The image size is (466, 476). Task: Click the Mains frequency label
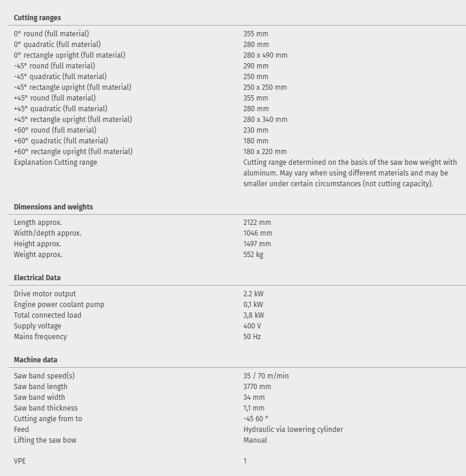click(40, 337)
